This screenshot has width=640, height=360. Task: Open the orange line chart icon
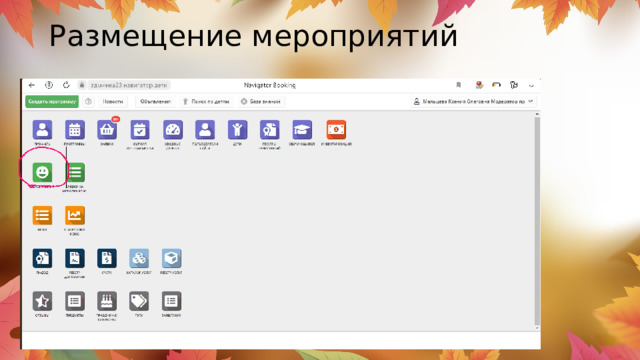coord(75,216)
